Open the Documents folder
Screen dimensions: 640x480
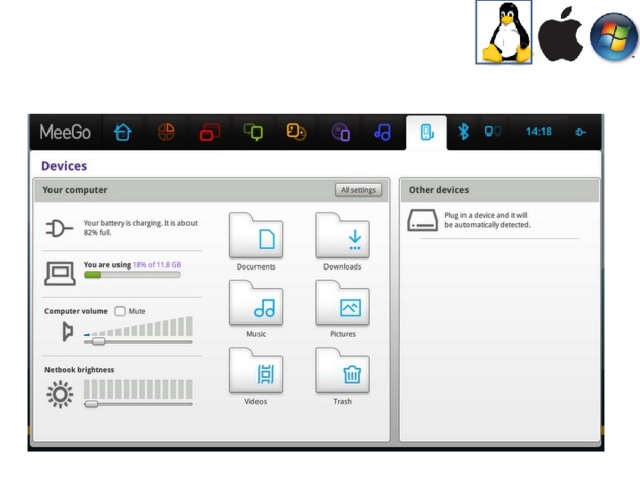[256, 241]
